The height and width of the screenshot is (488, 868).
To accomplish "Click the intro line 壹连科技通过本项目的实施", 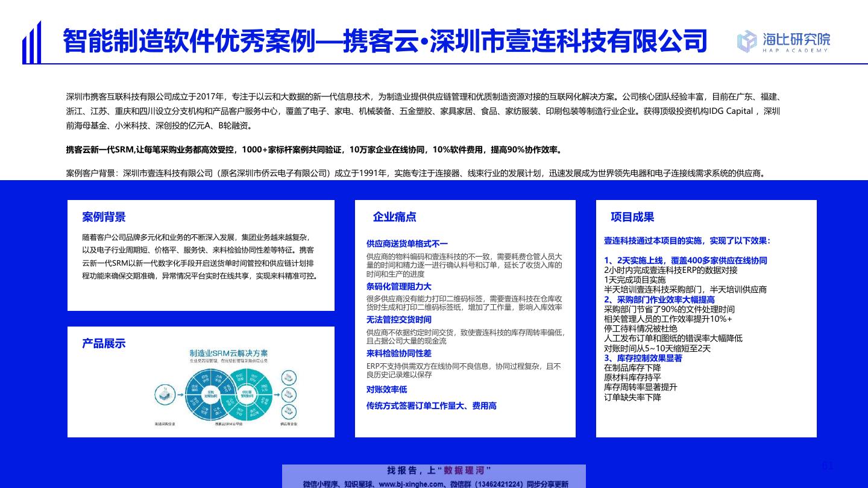I will [x=687, y=240].
